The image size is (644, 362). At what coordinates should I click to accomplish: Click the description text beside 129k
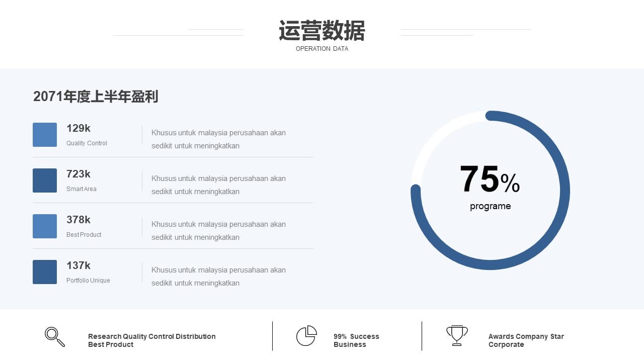218,139
